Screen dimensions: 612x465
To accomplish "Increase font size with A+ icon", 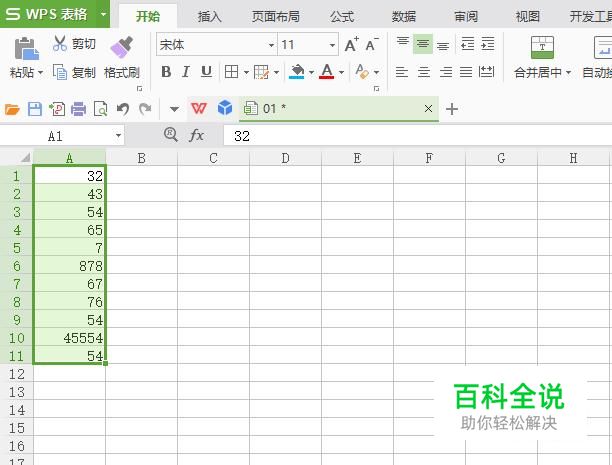I will [352, 45].
